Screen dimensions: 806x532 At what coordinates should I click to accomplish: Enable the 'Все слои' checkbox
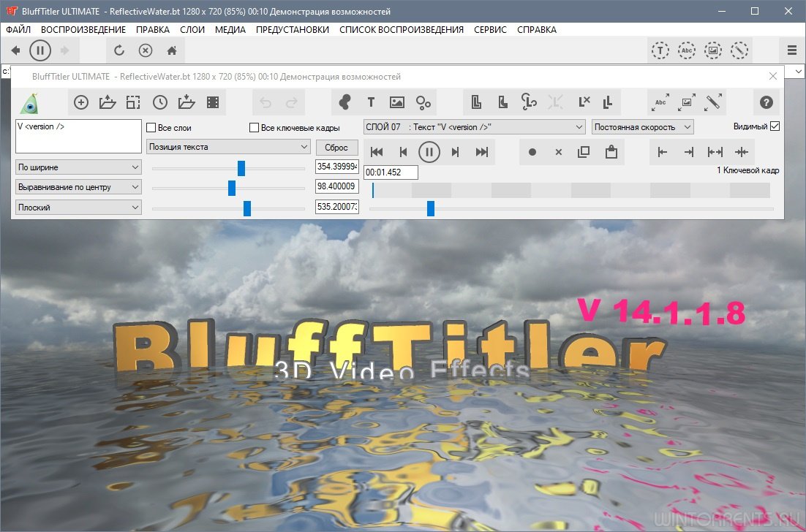[152, 128]
